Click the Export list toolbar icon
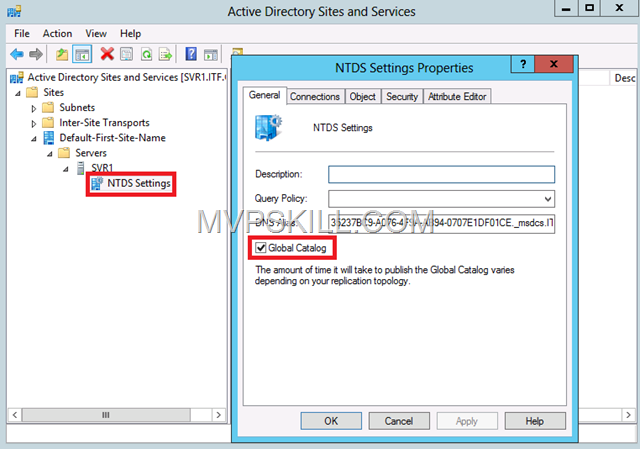The width and height of the screenshot is (640, 449). (167, 54)
